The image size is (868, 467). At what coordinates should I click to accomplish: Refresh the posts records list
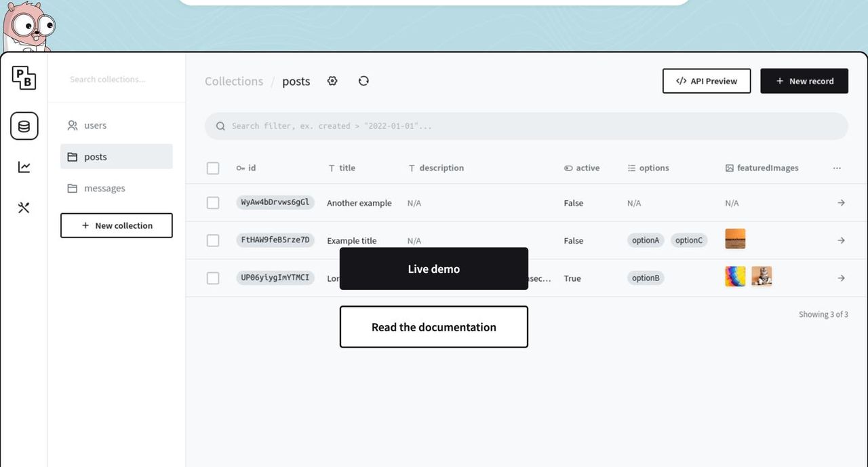pos(363,81)
